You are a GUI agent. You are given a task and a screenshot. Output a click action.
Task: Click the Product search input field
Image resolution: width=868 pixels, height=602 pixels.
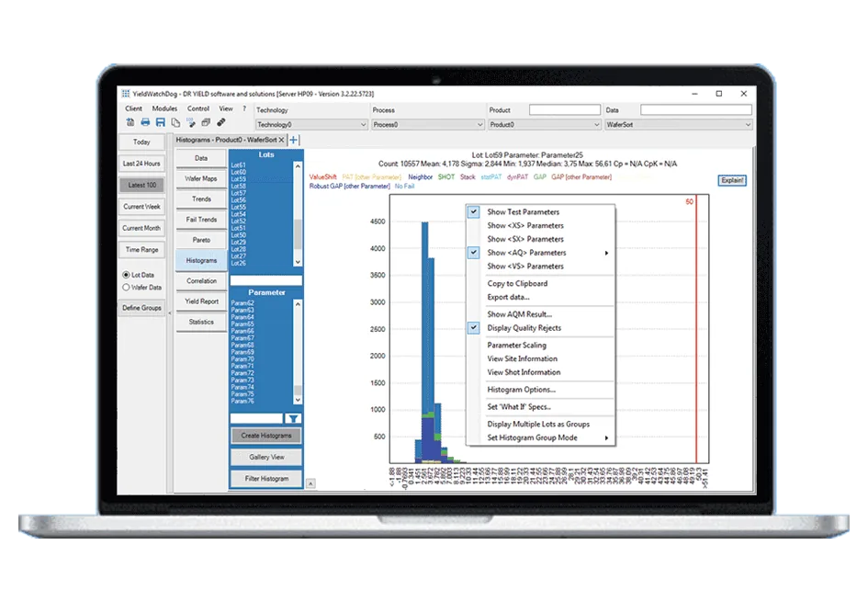click(565, 109)
